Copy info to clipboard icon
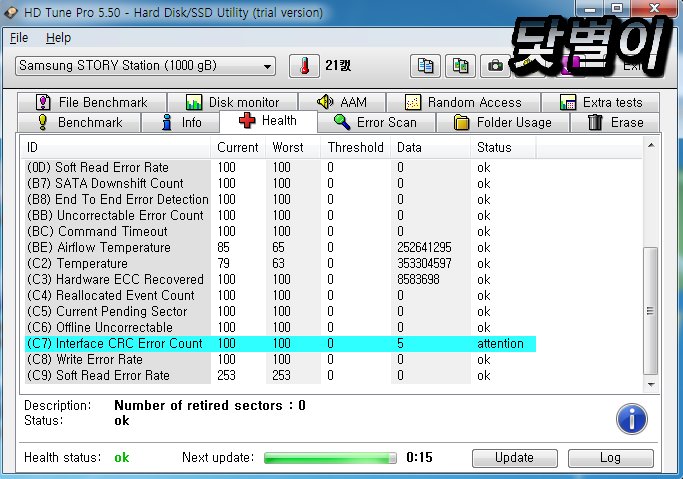The image size is (683, 479). (425, 66)
